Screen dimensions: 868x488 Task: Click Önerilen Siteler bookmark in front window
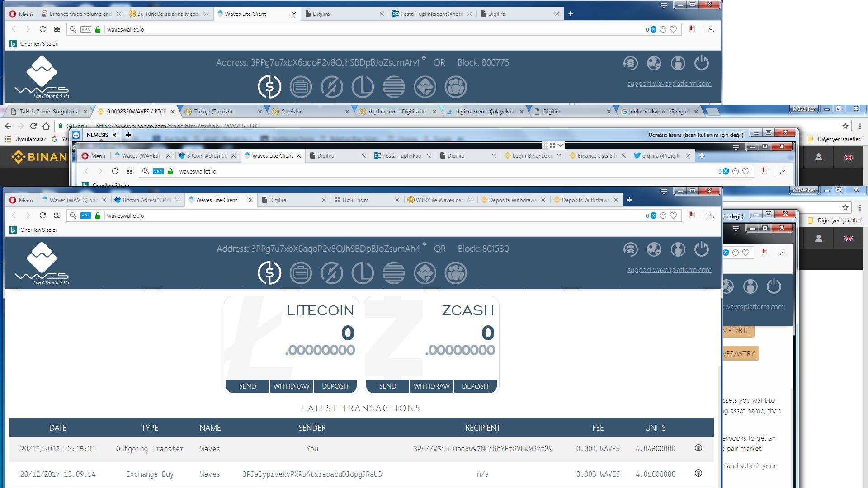tap(34, 230)
